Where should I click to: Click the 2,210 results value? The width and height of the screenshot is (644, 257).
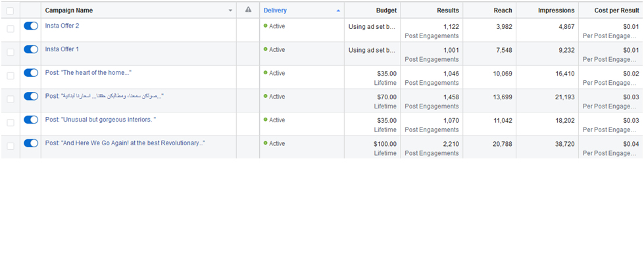[451, 144]
